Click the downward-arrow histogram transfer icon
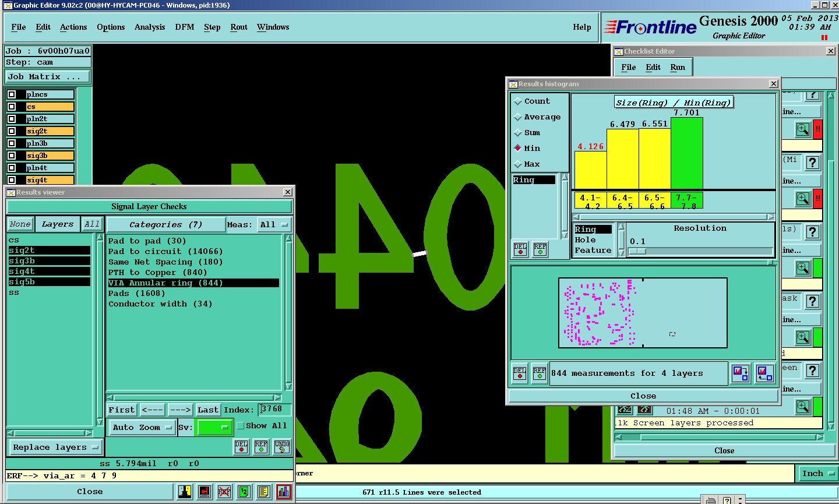The height and width of the screenshot is (504, 839). pyautogui.click(x=741, y=373)
